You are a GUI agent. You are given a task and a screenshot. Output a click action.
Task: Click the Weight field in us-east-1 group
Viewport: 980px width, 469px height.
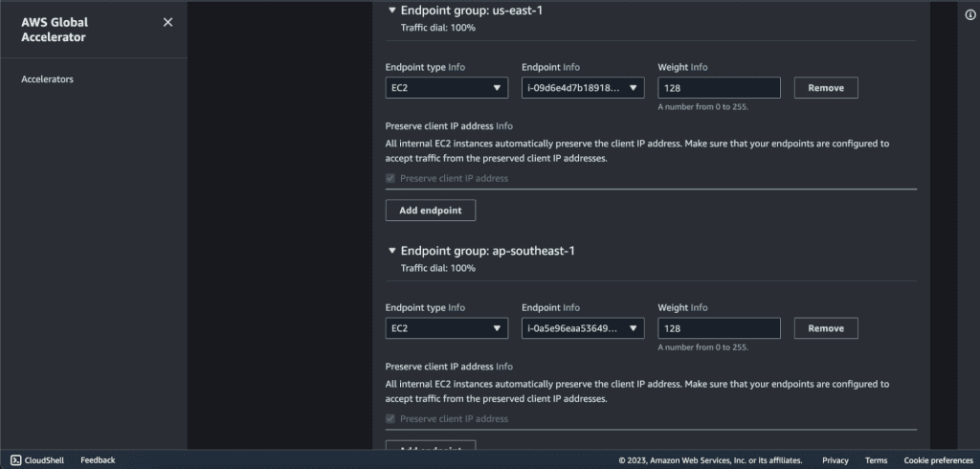(x=719, y=88)
